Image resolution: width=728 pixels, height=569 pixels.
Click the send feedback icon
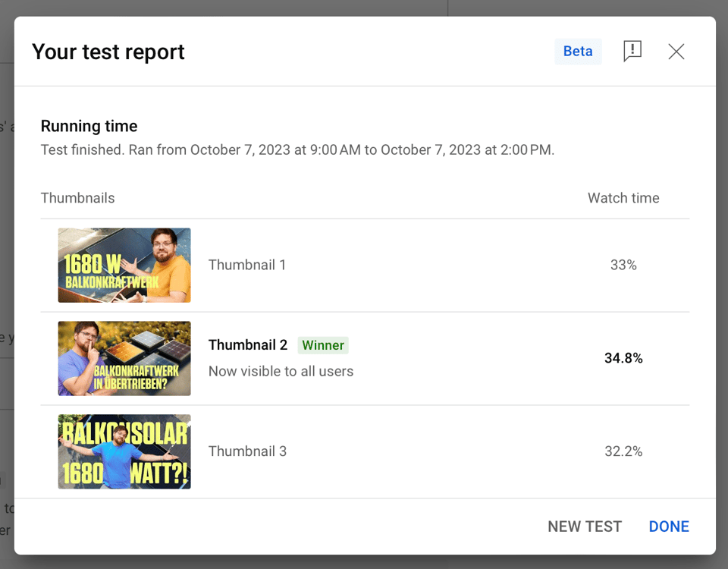click(x=632, y=52)
